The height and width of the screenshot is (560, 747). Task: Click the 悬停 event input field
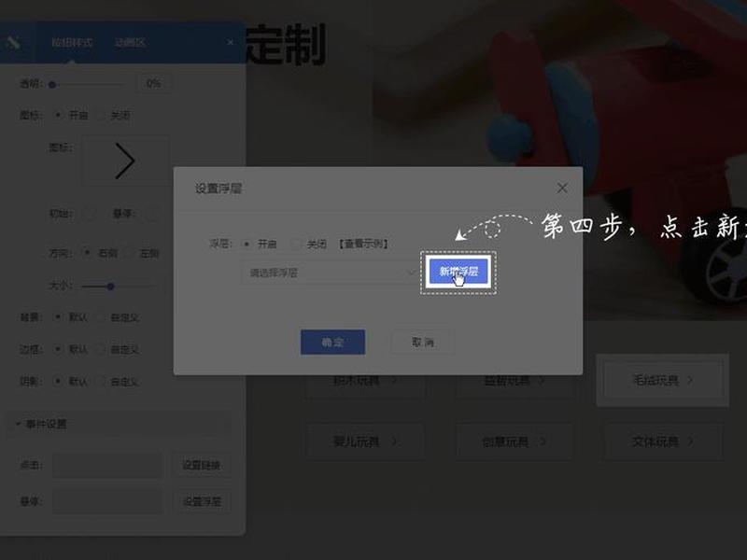107,501
